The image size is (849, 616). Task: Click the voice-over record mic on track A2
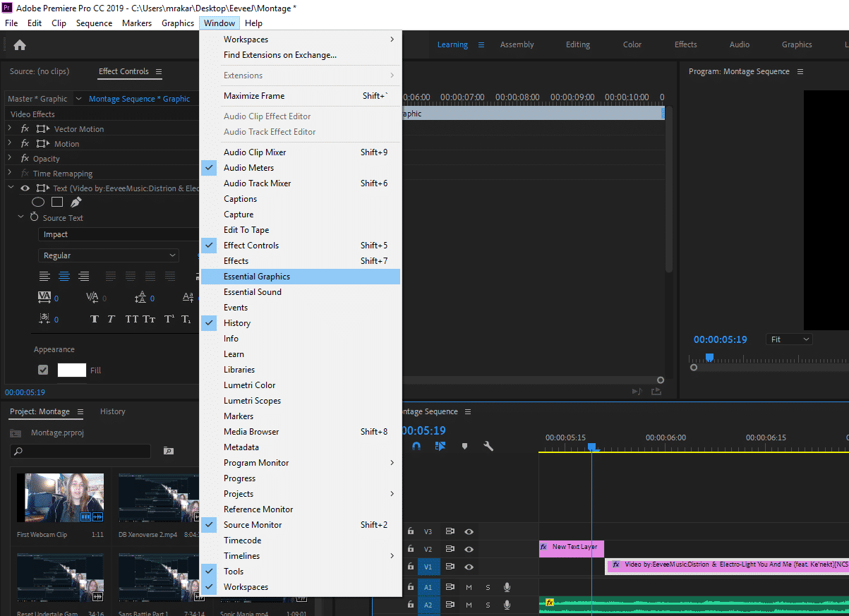(x=505, y=605)
